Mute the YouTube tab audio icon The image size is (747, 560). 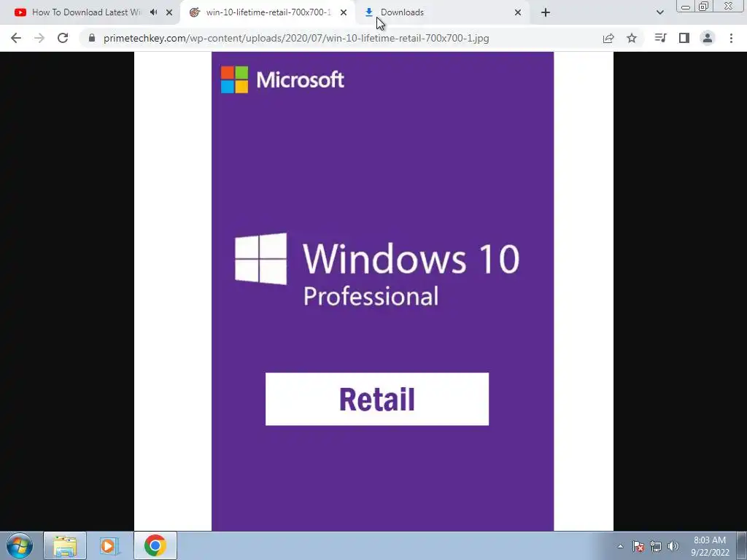coord(153,12)
